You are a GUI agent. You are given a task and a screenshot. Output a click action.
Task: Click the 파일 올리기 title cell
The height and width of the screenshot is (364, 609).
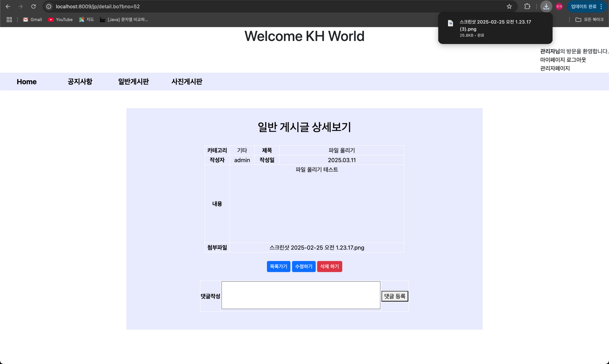point(342,151)
